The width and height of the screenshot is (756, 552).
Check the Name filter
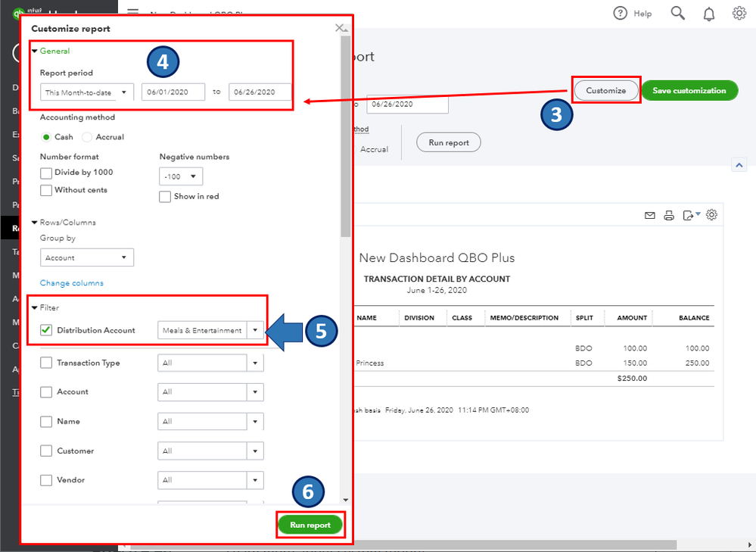click(46, 422)
